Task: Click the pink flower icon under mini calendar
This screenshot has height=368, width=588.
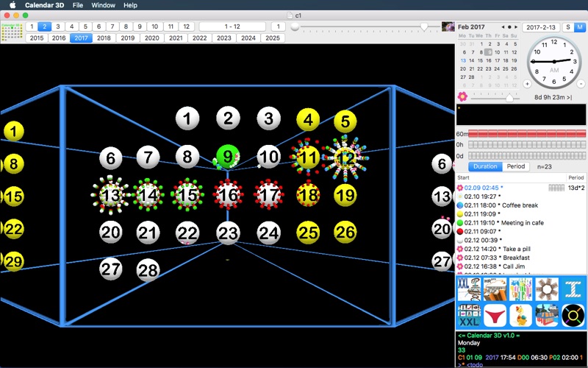Action: [x=462, y=96]
